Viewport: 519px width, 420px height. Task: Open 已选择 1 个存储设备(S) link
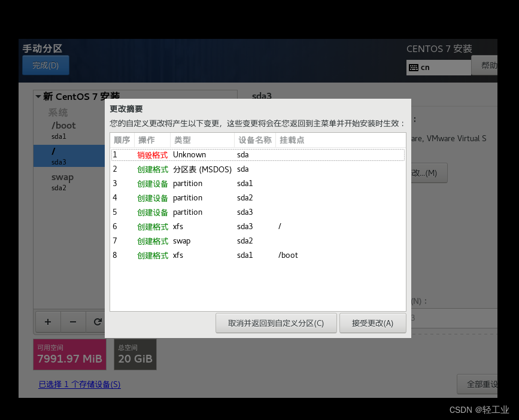coord(78,384)
